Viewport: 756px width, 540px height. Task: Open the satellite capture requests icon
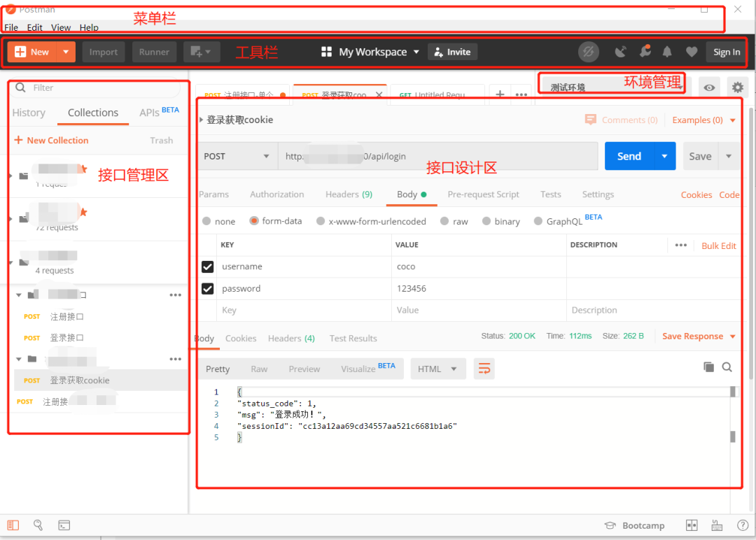coord(620,52)
